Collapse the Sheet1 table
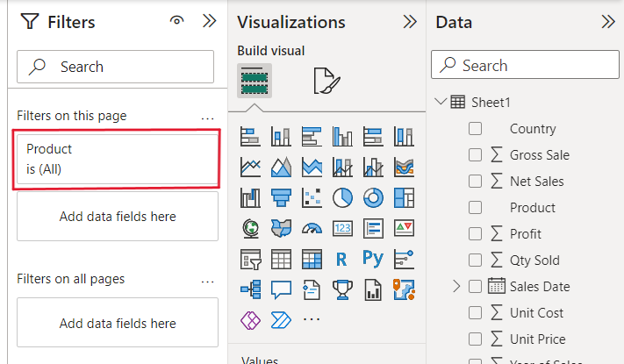 click(x=441, y=103)
